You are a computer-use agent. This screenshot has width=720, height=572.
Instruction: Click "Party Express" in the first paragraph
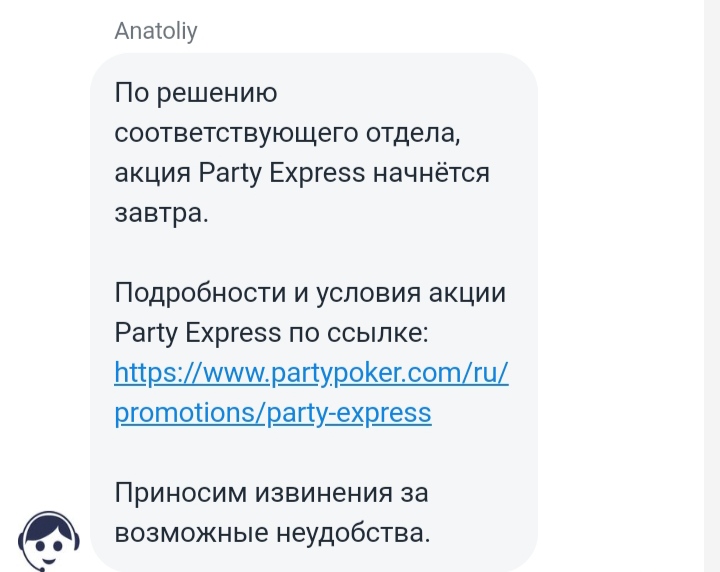click(281, 174)
